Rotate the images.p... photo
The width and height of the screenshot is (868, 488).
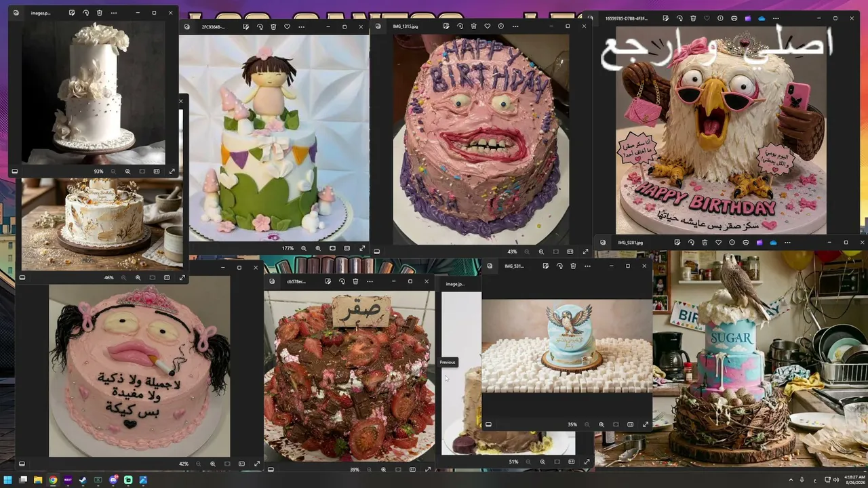(86, 13)
